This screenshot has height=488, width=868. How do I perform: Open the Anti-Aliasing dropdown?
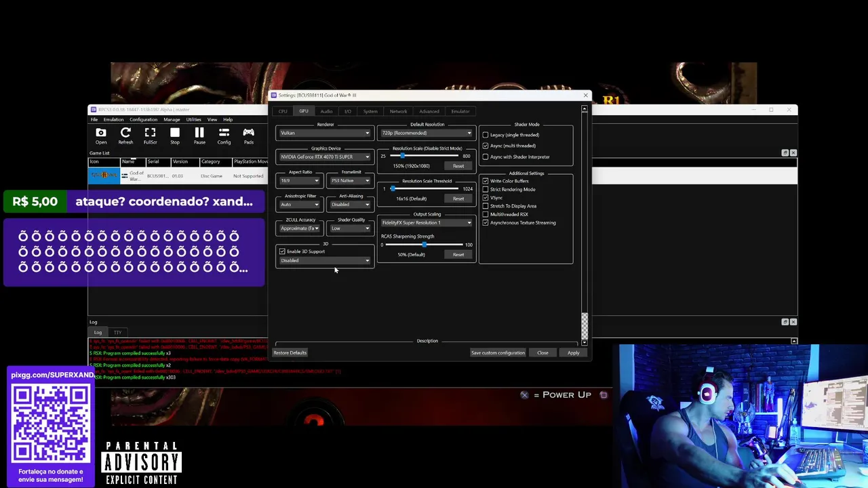pyautogui.click(x=351, y=204)
